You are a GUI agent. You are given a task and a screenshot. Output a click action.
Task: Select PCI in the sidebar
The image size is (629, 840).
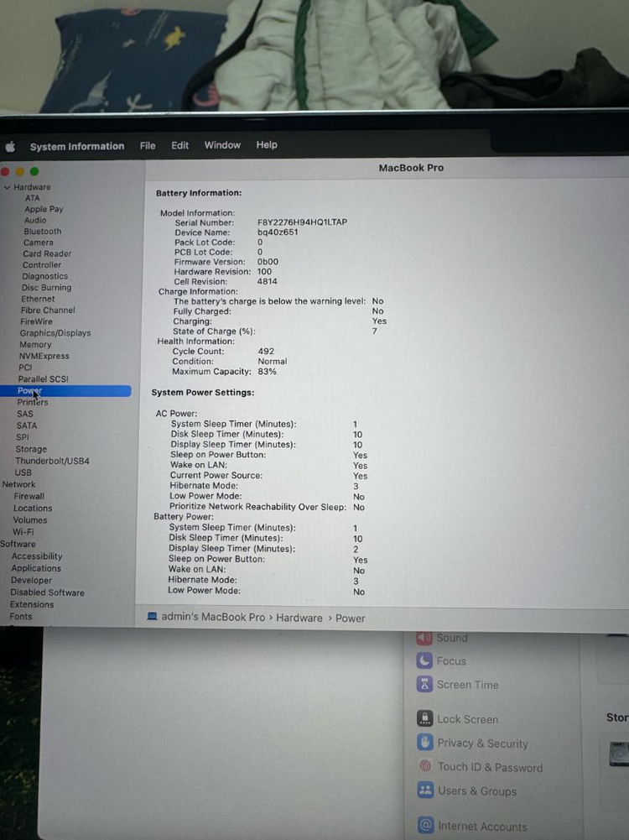pyautogui.click(x=25, y=368)
